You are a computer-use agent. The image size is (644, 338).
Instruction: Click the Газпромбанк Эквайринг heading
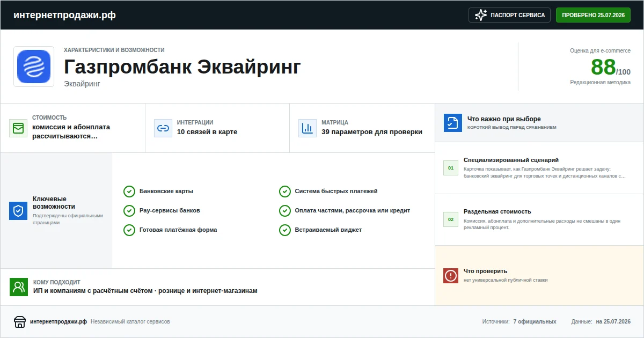[182, 67]
